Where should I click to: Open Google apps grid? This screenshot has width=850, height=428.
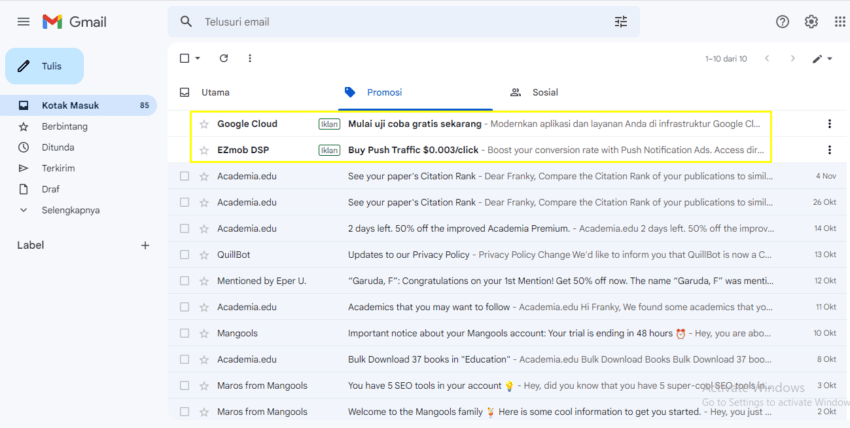(x=839, y=22)
